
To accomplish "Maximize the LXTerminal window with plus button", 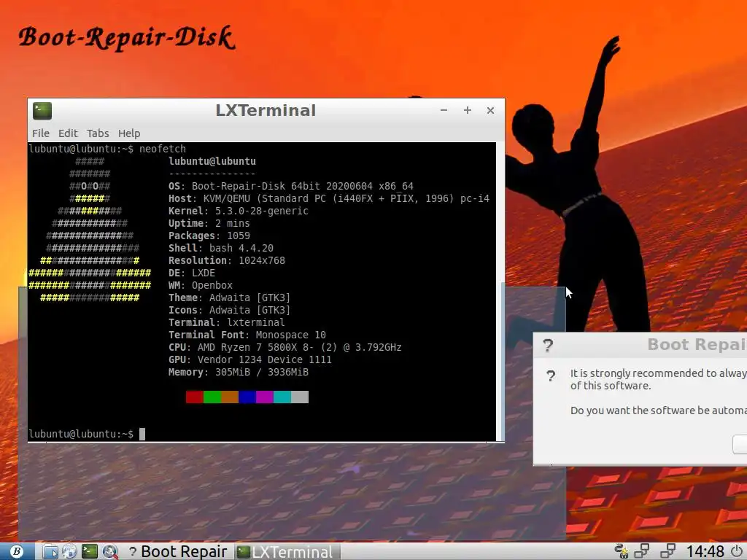I will click(x=468, y=110).
